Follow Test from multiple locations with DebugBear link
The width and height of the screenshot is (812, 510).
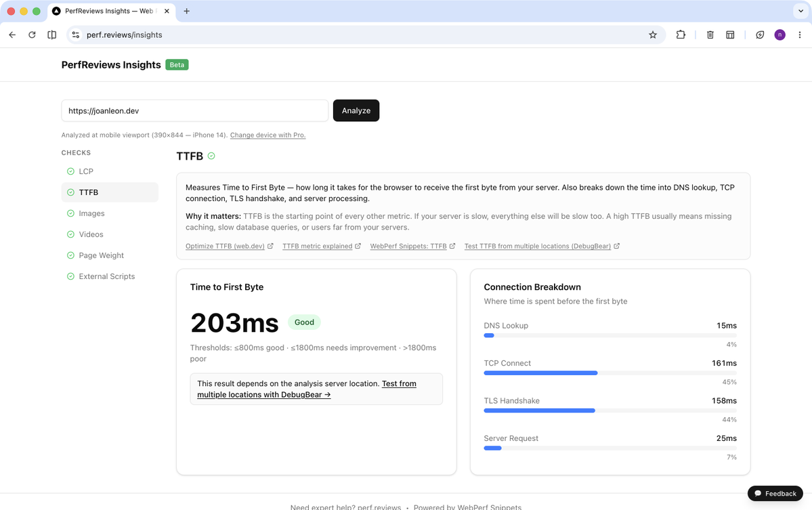[307, 389]
